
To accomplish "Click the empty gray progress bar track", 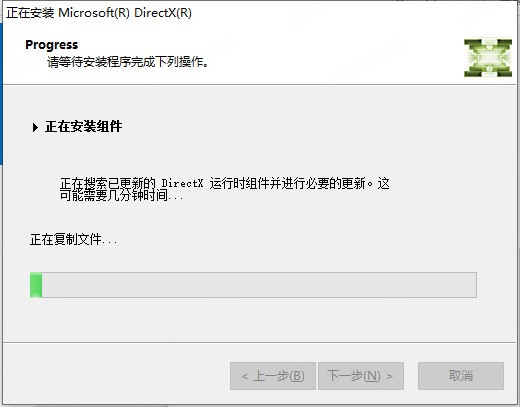I will coord(259,285).
